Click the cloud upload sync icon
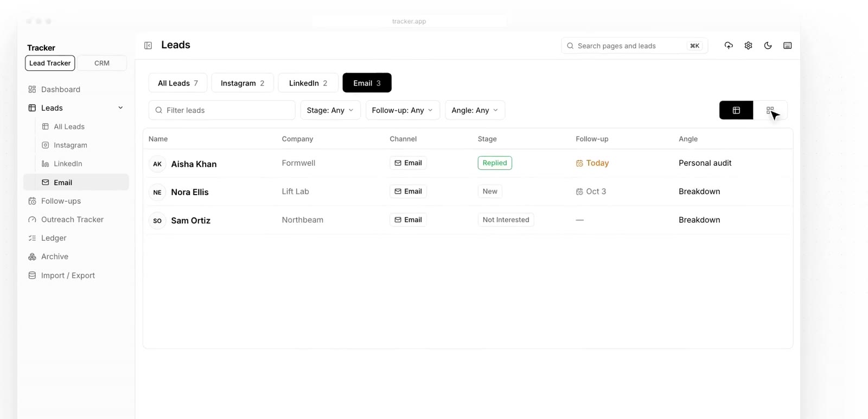868x419 pixels. 729,46
